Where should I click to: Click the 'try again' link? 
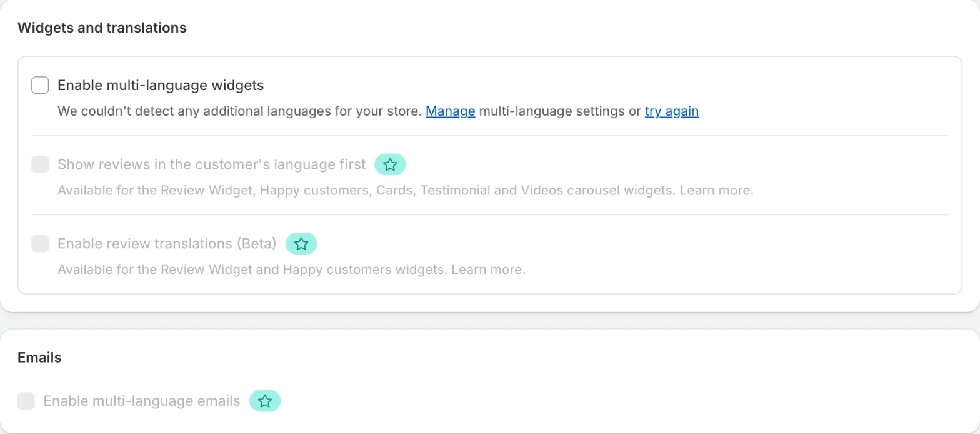tap(672, 111)
